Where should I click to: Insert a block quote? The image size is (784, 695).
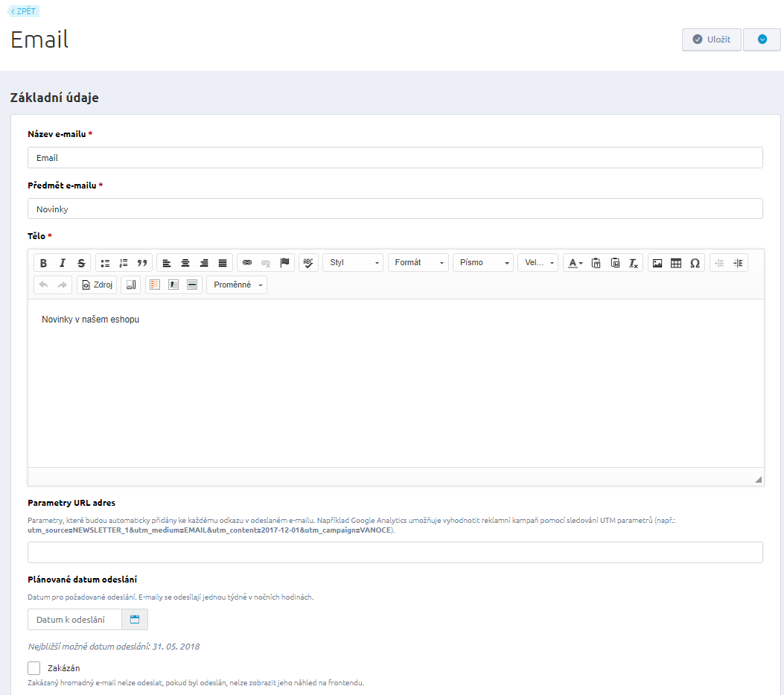pos(142,263)
